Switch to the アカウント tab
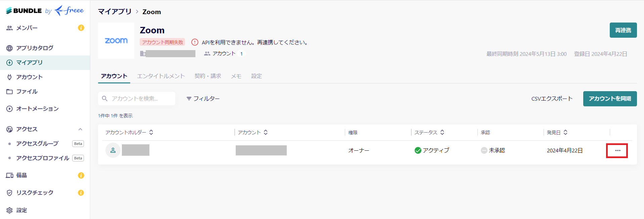 (114, 76)
